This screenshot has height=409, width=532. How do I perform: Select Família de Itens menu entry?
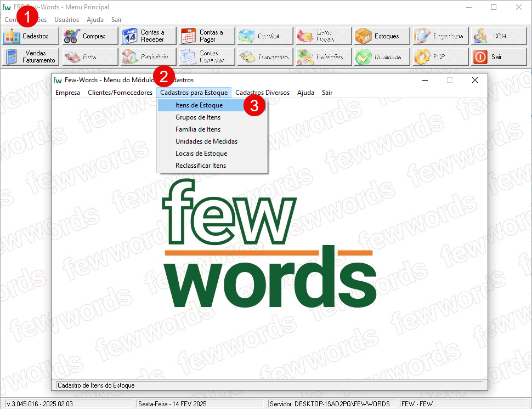pos(212,129)
